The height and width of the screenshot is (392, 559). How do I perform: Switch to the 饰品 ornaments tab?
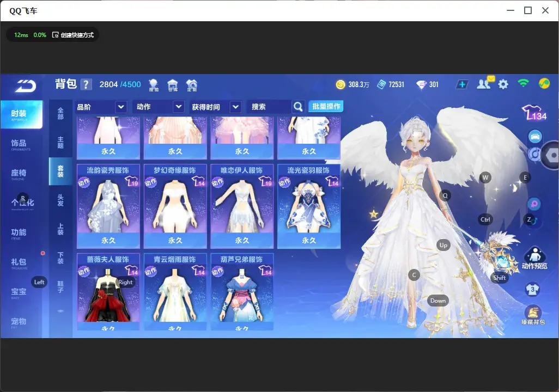pos(20,144)
